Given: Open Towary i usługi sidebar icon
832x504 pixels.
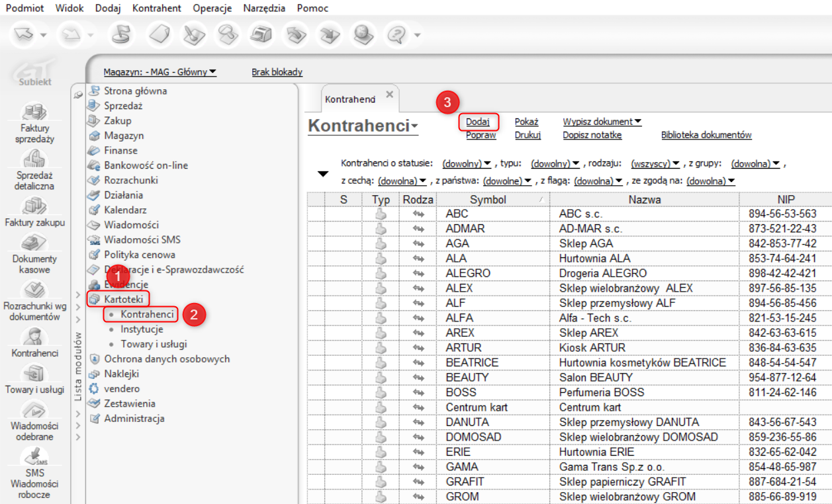Looking at the screenshot, I should pos(34,373).
